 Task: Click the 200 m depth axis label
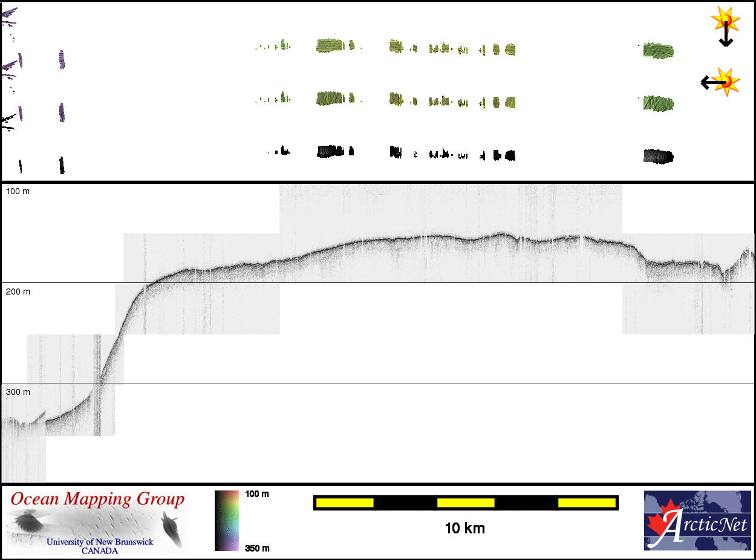pos(18,291)
